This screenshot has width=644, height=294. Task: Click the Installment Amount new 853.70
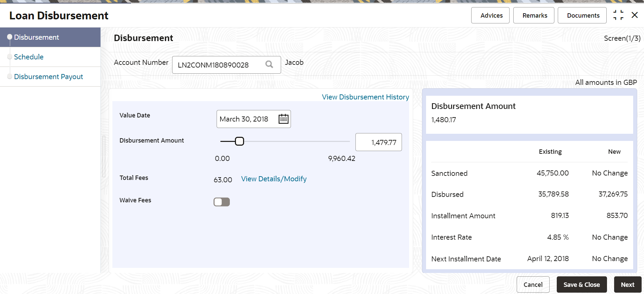click(617, 216)
